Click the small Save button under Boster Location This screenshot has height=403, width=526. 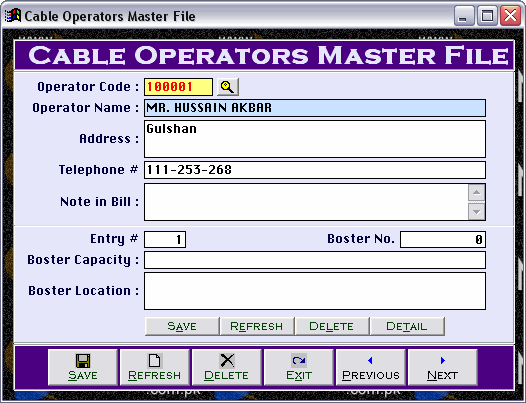tap(182, 326)
